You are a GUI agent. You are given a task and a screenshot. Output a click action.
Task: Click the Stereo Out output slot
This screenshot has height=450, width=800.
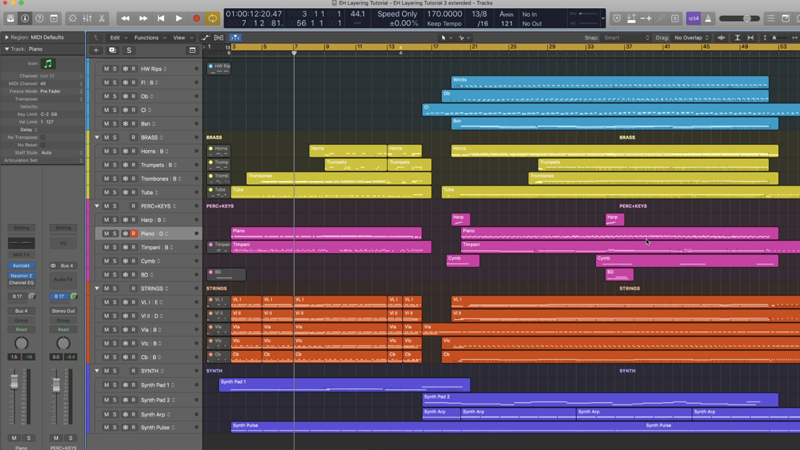(x=63, y=311)
